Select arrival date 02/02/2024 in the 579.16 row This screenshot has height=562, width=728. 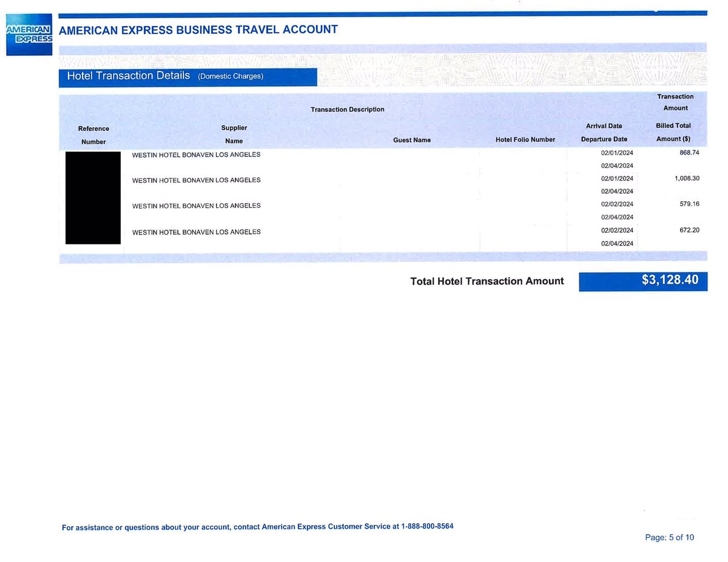(617, 204)
